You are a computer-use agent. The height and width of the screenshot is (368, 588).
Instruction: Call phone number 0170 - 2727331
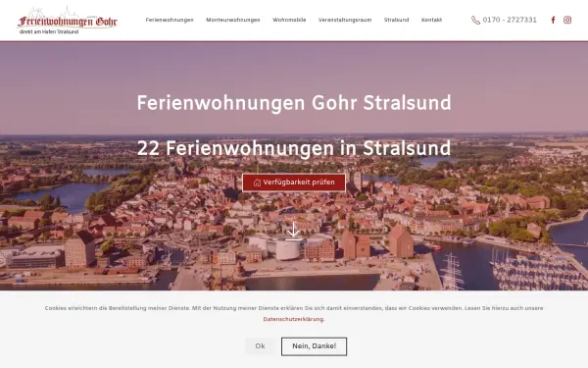(x=510, y=20)
